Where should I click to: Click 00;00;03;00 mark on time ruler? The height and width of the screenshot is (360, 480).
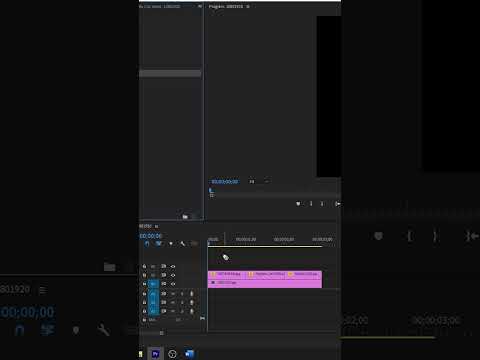coord(322,239)
